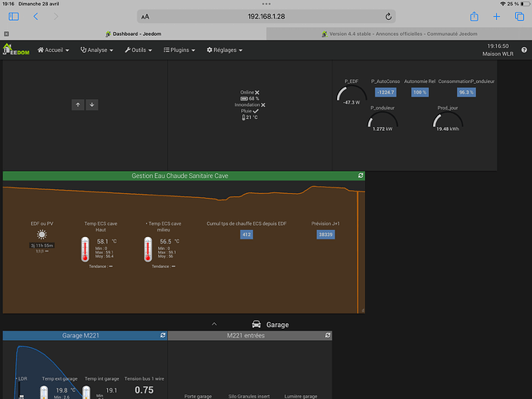Click the Pluie checkmark icon
Viewport: 532px width, 399px height.
pos(256,111)
